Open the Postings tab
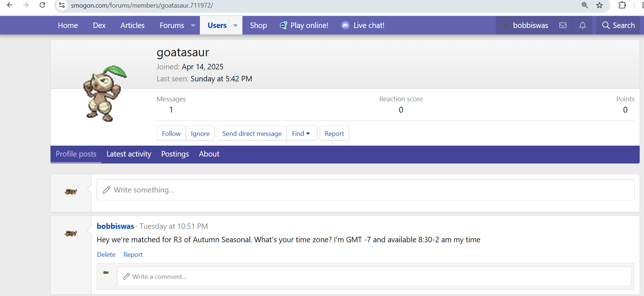The width and height of the screenshot is (644, 296). pyautogui.click(x=175, y=154)
